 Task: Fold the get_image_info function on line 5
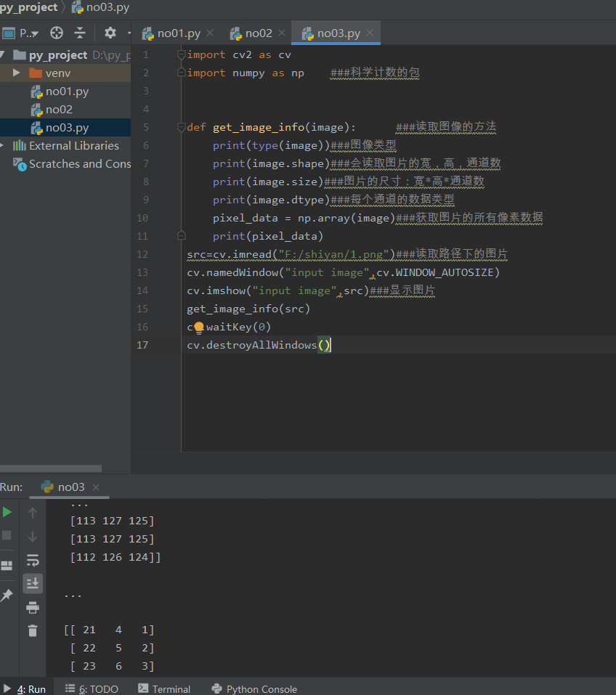181,127
